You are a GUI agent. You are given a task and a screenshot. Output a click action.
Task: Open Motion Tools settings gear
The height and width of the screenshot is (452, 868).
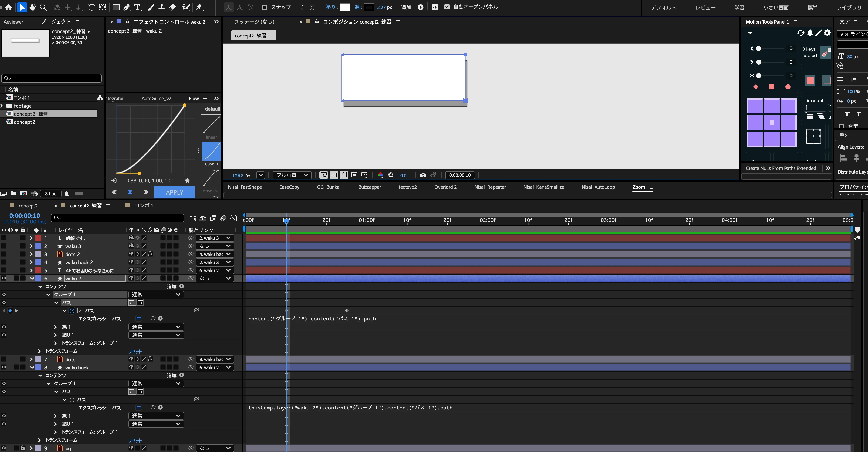(827, 33)
